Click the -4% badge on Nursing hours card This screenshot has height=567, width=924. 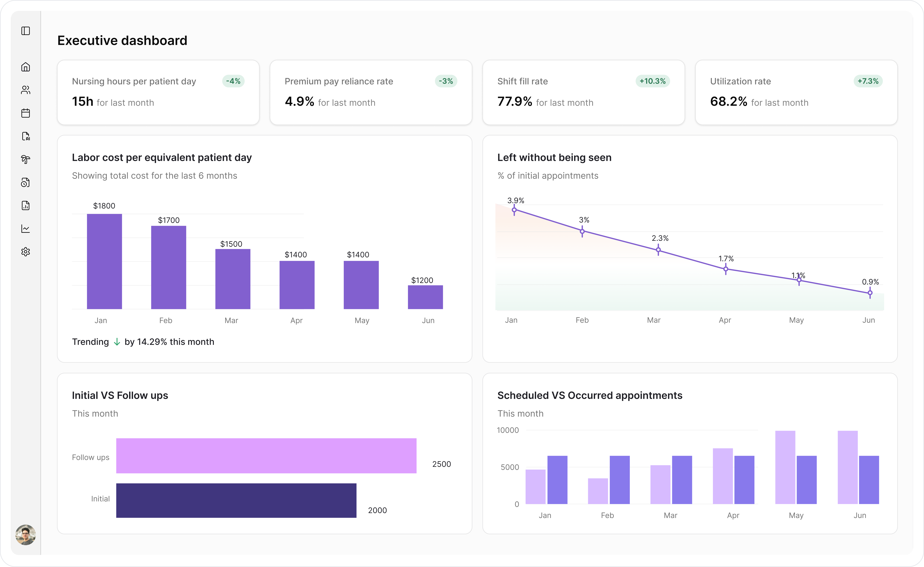[x=233, y=81]
